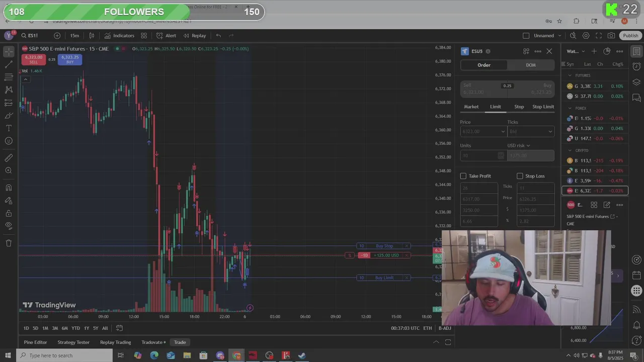The height and width of the screenshot is (362, 644).
Task: Toggle magnet mode in left toolbar
Action: (x=9, y=188)
